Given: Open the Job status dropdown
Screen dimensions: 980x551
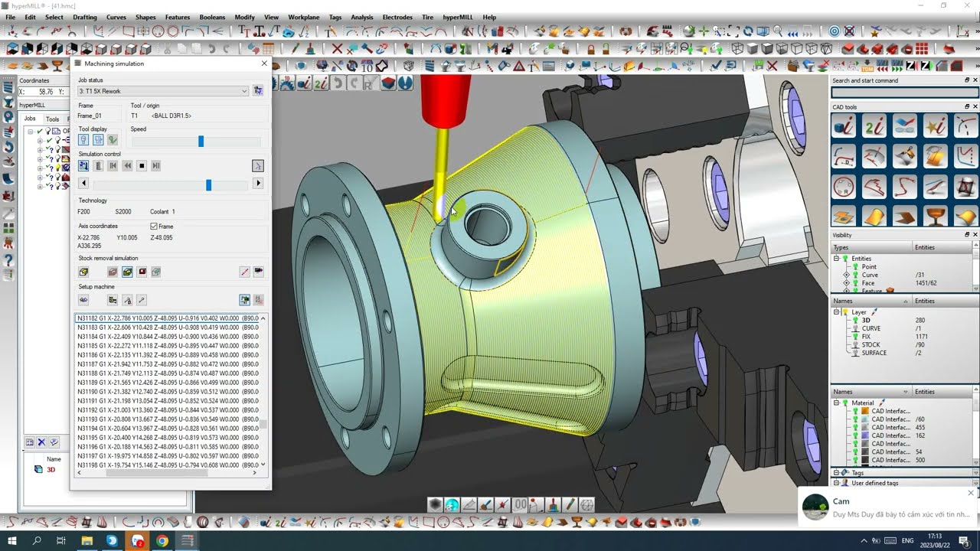Looking at the screenshot, I should [x=163, y=91].
